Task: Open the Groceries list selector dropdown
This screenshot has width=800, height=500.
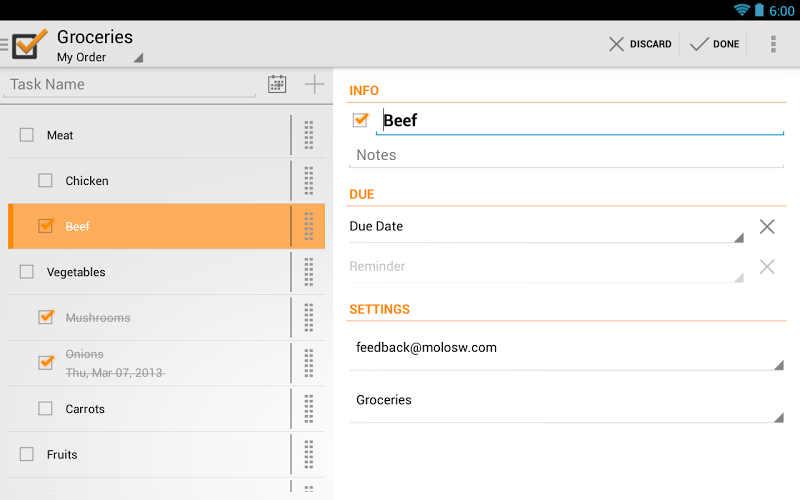Action: tap(566, 402)
